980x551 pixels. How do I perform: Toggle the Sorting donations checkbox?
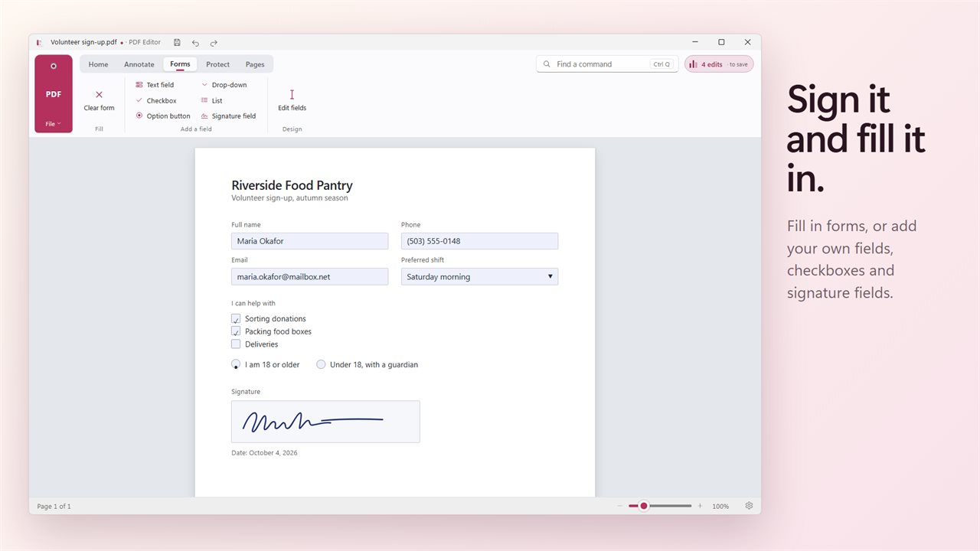click(236, 318)
